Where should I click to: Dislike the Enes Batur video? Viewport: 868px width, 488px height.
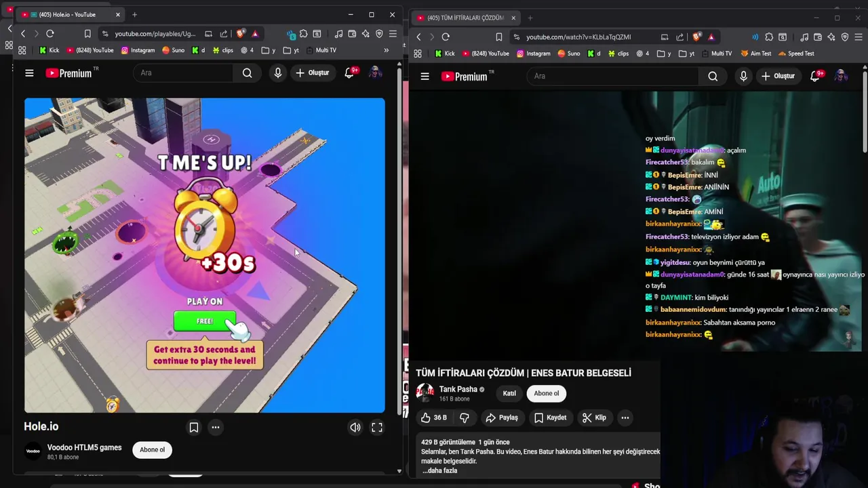(465, 418)
